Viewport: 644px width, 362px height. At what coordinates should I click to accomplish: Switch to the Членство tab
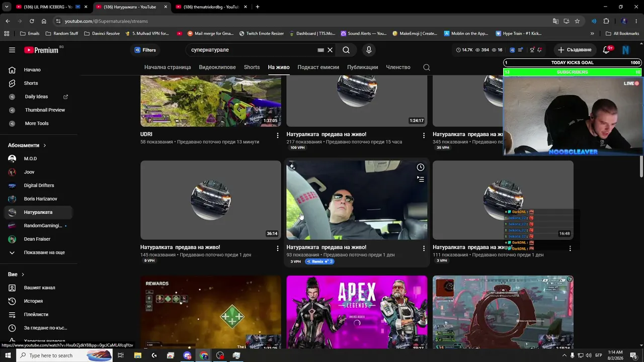(x=398, y=67)
